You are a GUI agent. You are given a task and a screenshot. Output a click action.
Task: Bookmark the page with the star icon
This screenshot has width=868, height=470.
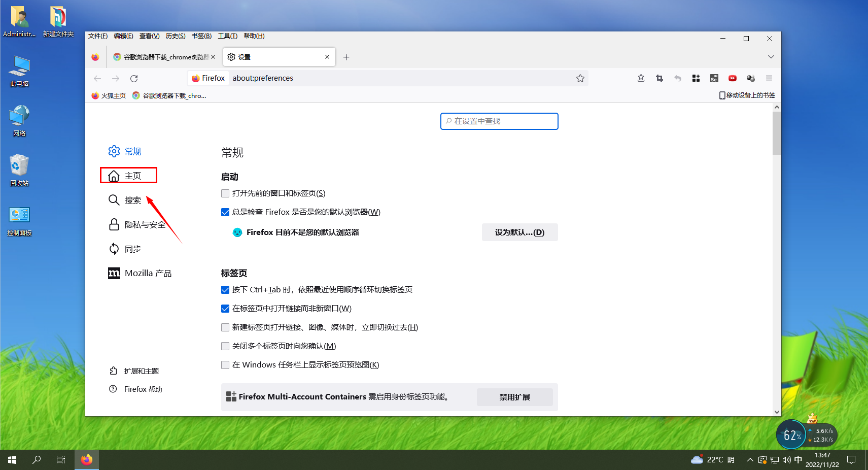coord(580,78)
